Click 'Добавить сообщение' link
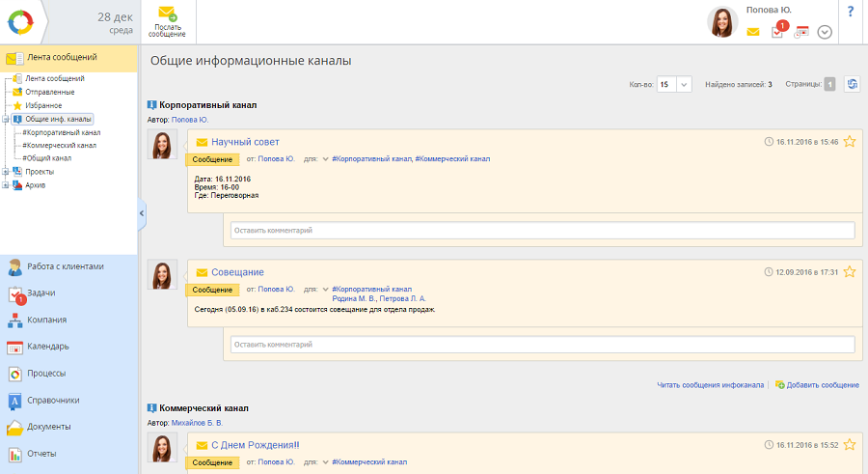This screenshot has height=474, width=868. click(822, 385)
